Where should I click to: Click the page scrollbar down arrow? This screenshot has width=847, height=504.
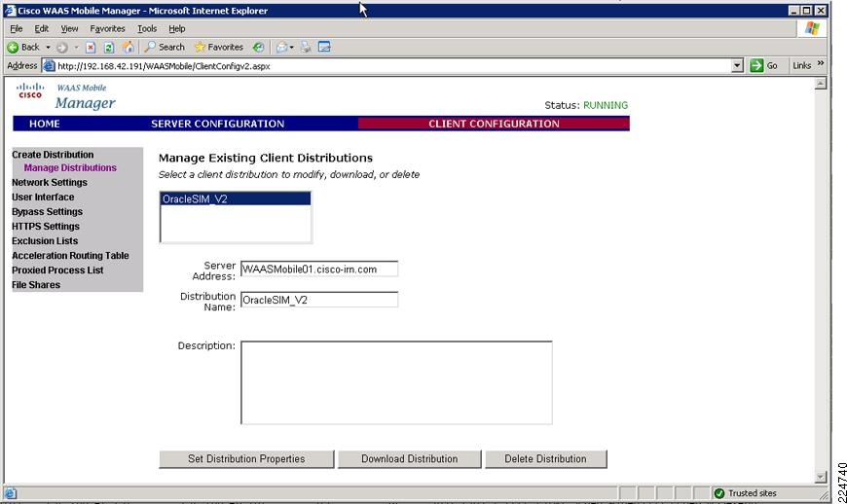(821, 477)
